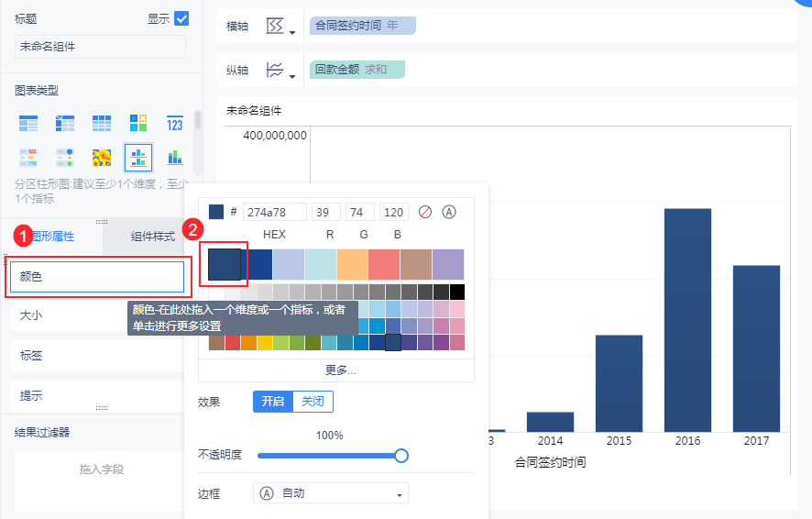This screenshot has width=812, height=519.
Task: Click the R value field 39
Action: (x=325, y=212)
